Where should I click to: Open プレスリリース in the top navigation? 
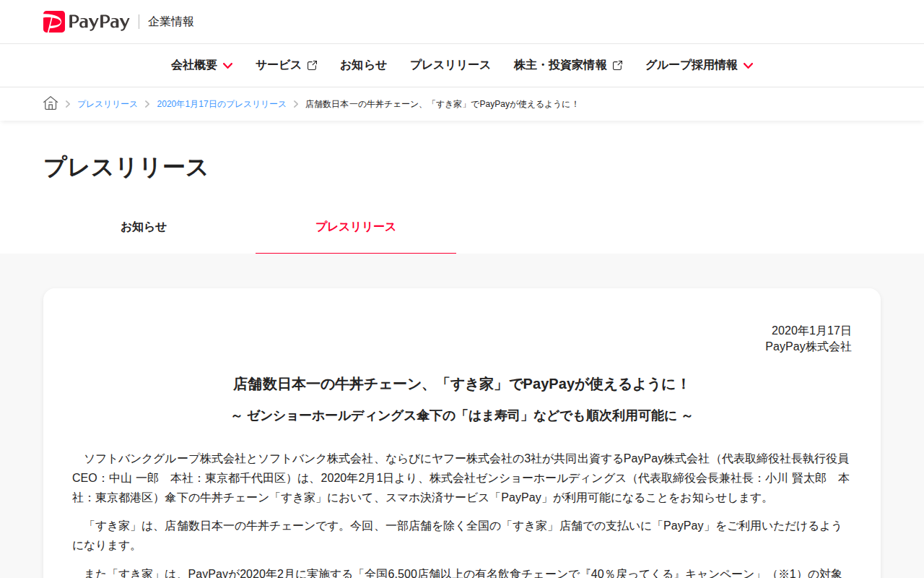[450, 65]
